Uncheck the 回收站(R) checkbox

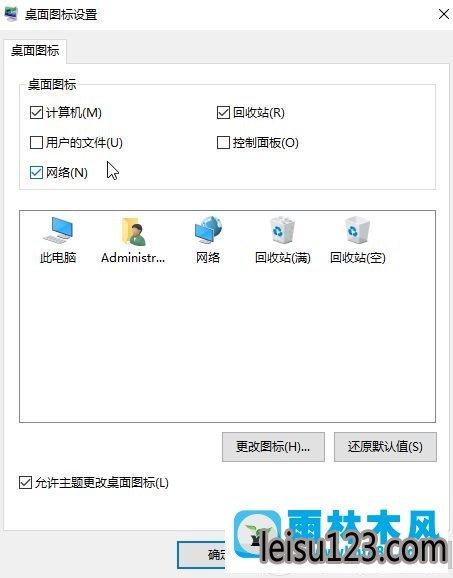[223, 112]
